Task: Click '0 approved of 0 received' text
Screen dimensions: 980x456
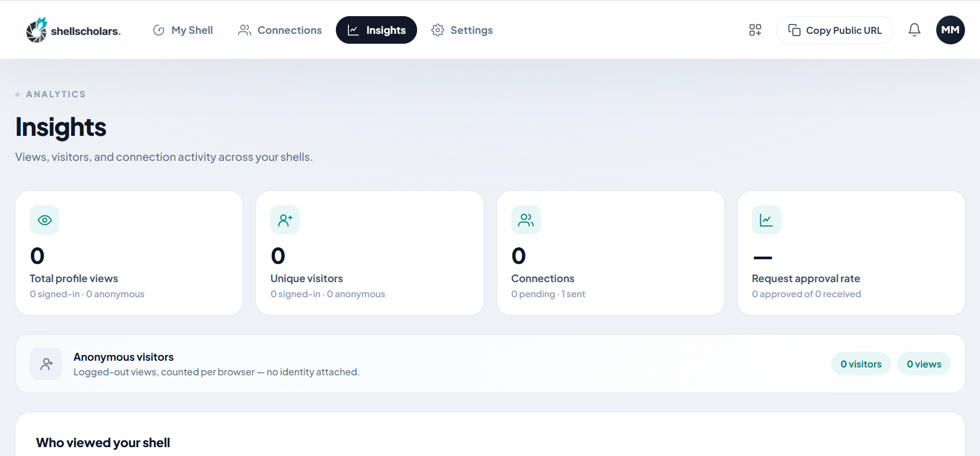Action: pos(806,294)
